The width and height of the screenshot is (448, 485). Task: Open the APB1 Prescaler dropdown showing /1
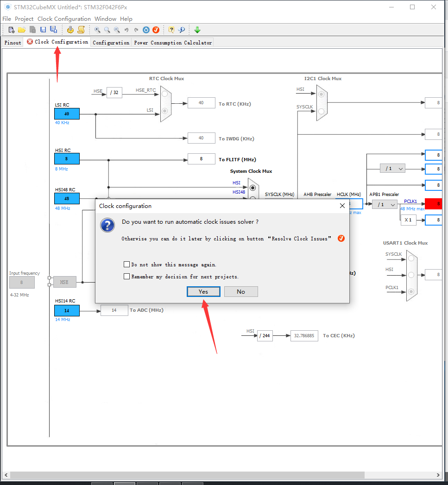[385, 204]
